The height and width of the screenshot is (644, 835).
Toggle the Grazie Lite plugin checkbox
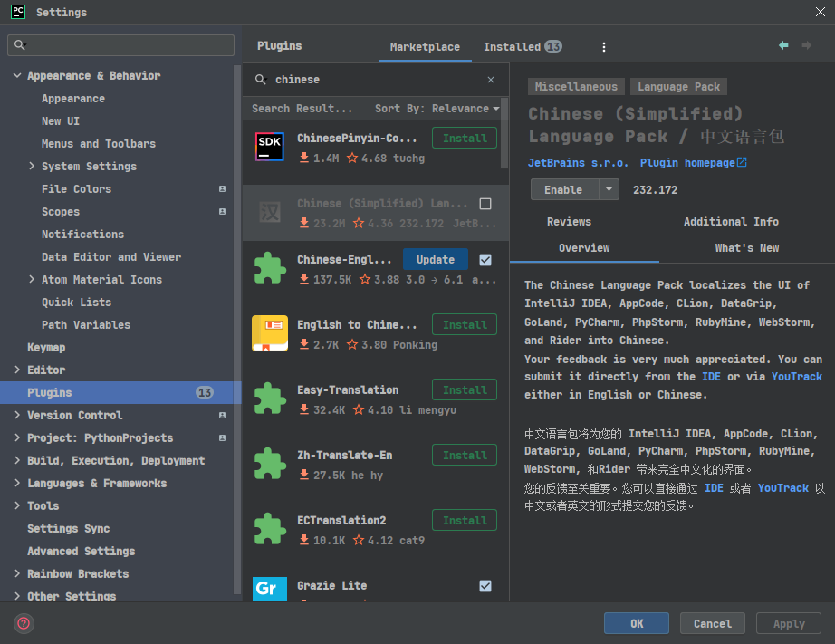[485, 586]
